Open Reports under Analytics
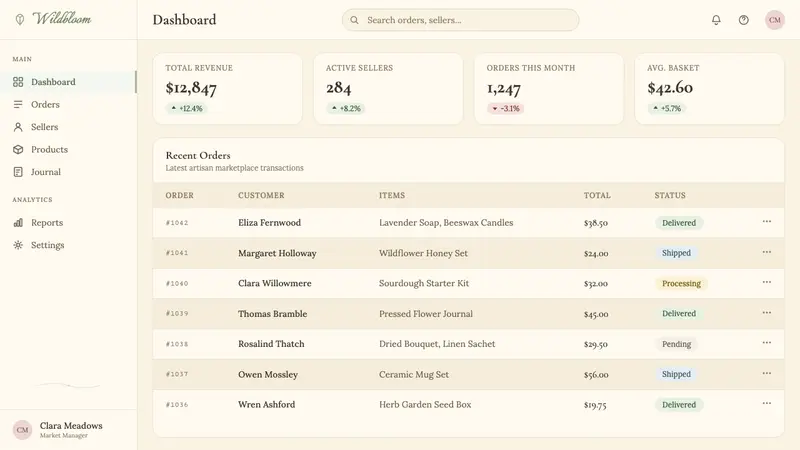Viewport: 800px width, 450px height. [68, 222]
